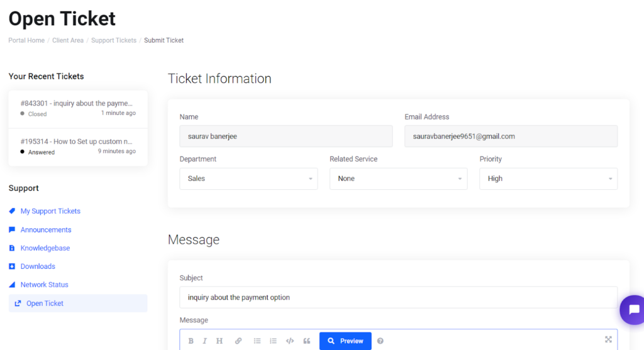
Task: Apply italic formatting in message editor
Action: [204, 341]
